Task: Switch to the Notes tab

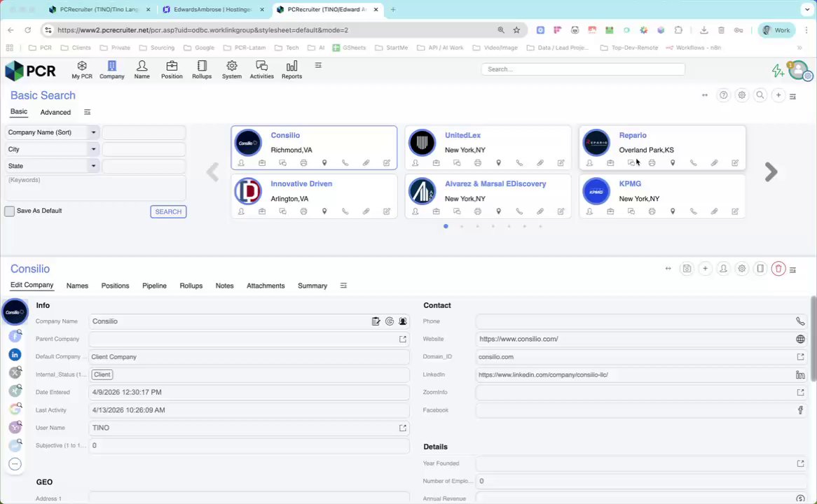Action: coord(225,286)
